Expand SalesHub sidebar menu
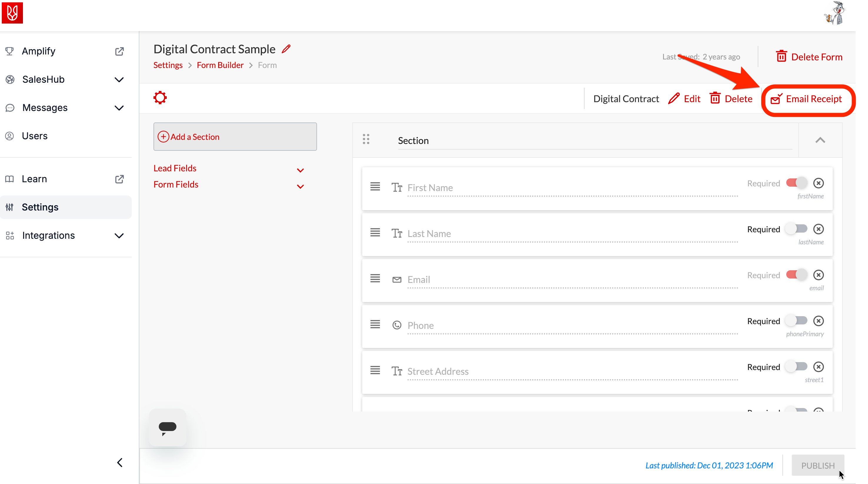 point(119,79)
